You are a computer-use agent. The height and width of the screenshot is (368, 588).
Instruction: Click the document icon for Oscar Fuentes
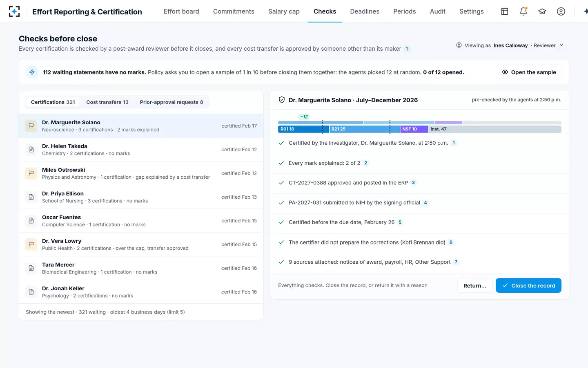(x=31, y=221)
